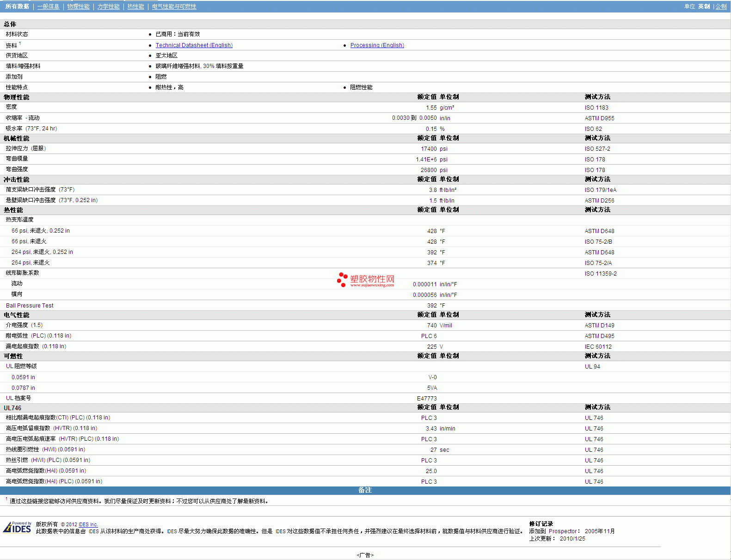Viewport: 731px width, 560px height.
Task: Click the UL 阻燃等级 row label
Action: (21, 366)
